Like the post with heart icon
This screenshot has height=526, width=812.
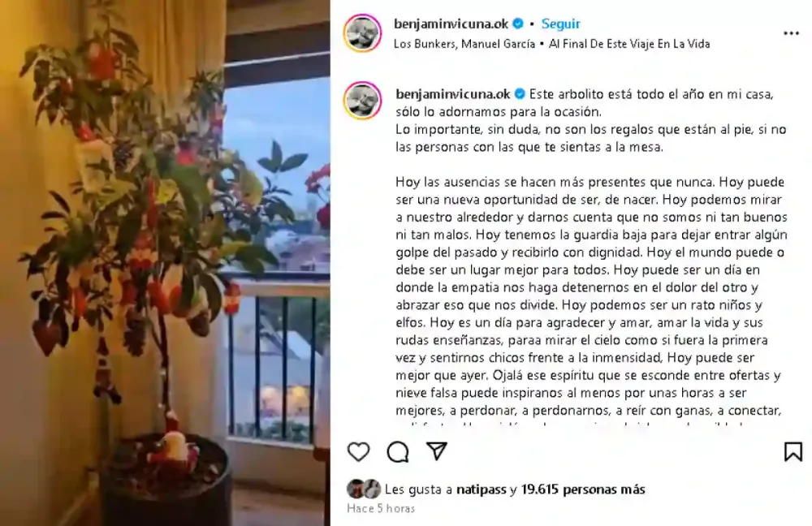tap(358, 451)
